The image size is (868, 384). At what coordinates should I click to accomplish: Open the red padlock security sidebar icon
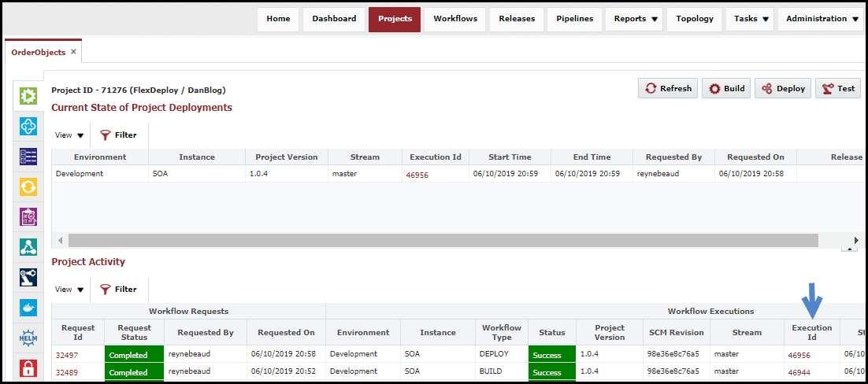(28, 368)
